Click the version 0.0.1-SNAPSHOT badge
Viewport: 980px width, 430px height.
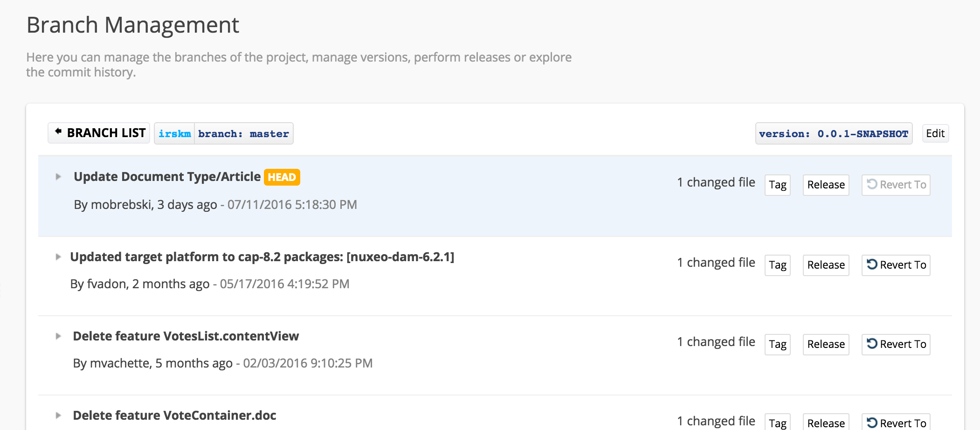coord(834,133)
